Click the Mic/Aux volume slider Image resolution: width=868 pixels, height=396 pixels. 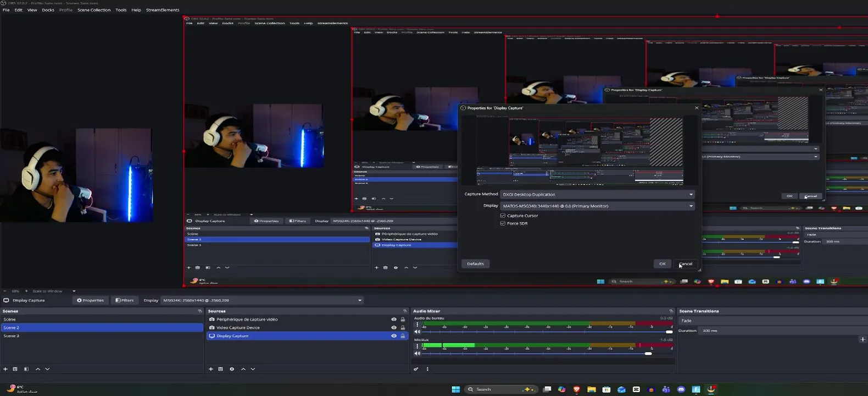547,353
